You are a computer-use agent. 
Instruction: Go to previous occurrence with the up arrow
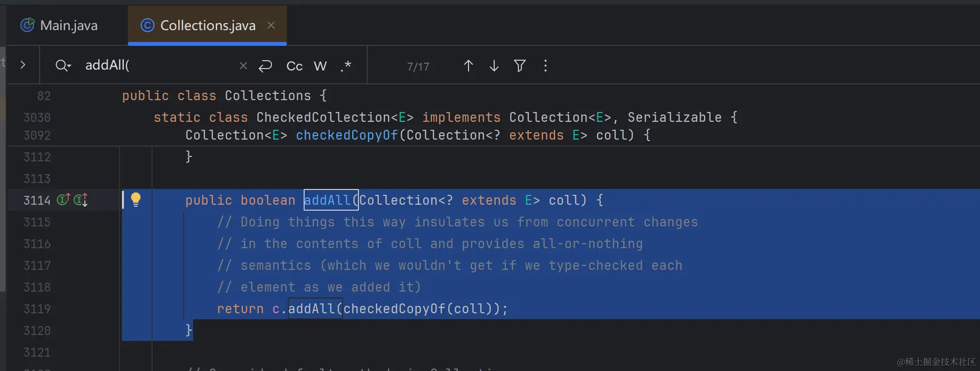(469, 66)
